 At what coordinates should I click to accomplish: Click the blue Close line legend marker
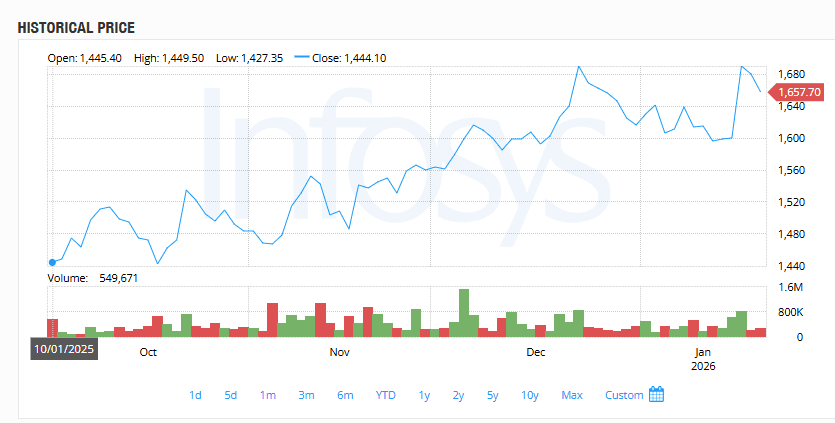[305, 58]
